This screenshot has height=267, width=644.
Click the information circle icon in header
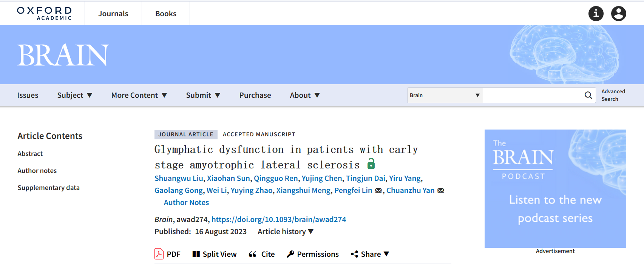[596, 14]
